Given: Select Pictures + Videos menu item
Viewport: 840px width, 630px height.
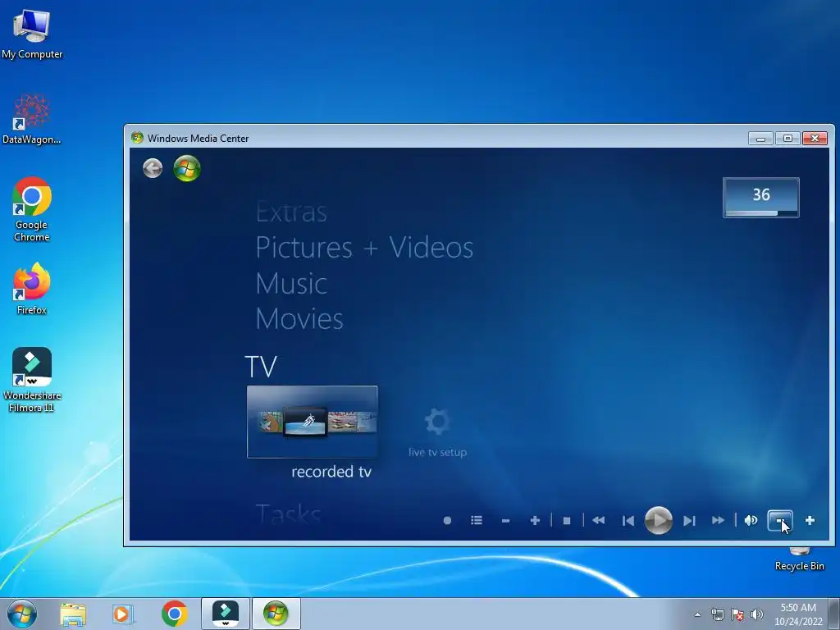Looking at the screenshot, I should click(364, 248).
